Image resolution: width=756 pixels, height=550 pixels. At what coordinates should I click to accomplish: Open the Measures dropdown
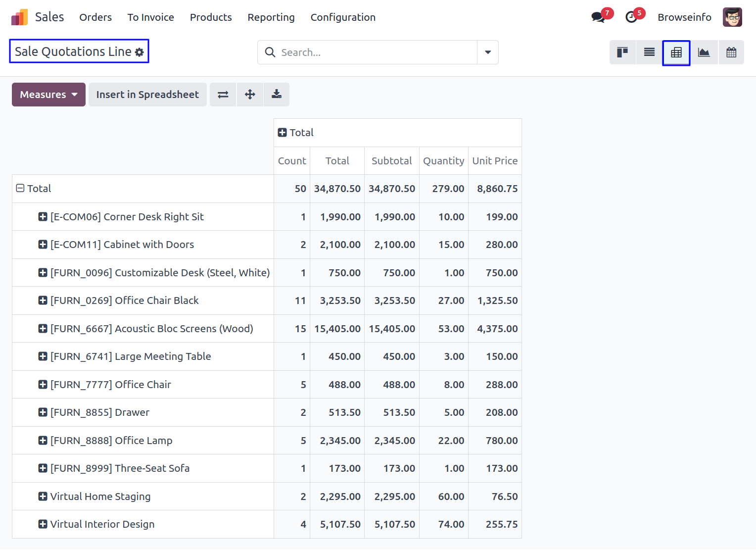click(x=48, y=95)
